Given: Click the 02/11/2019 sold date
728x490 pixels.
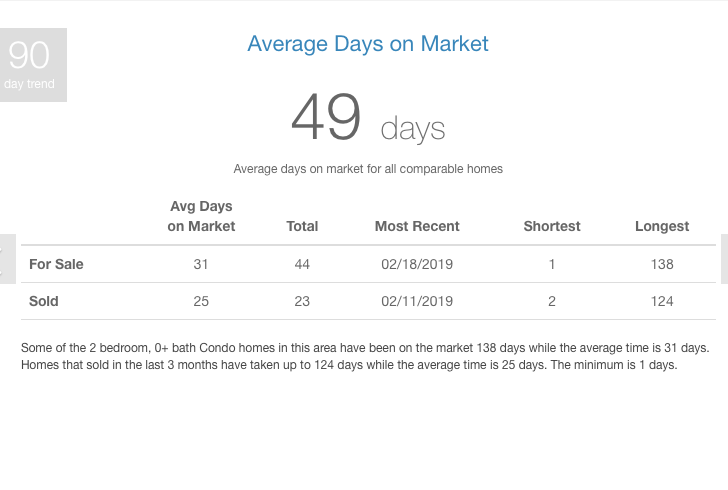Looking at the screenshot, I should coord(417,301).
